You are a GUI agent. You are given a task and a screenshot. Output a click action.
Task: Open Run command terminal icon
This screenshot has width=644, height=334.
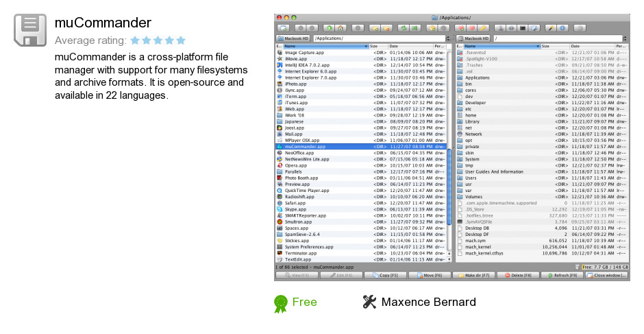point(523,28)
